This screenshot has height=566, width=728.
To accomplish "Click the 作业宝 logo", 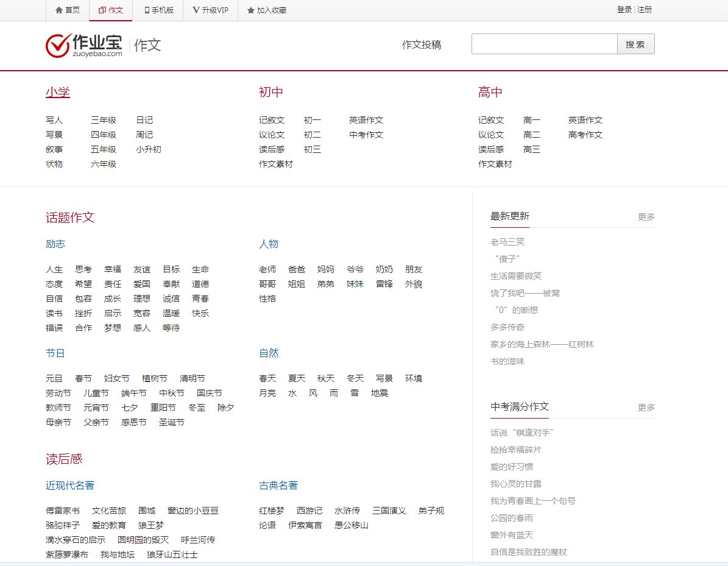I will pyautogui.click(x=84, y=46).
